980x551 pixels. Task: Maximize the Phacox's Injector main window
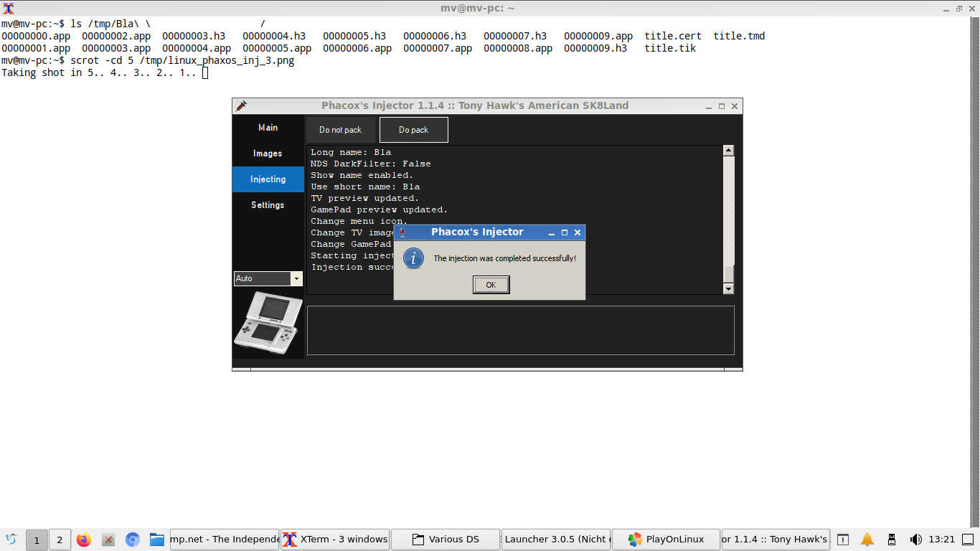pyautogui.click(x=722, y=106)
